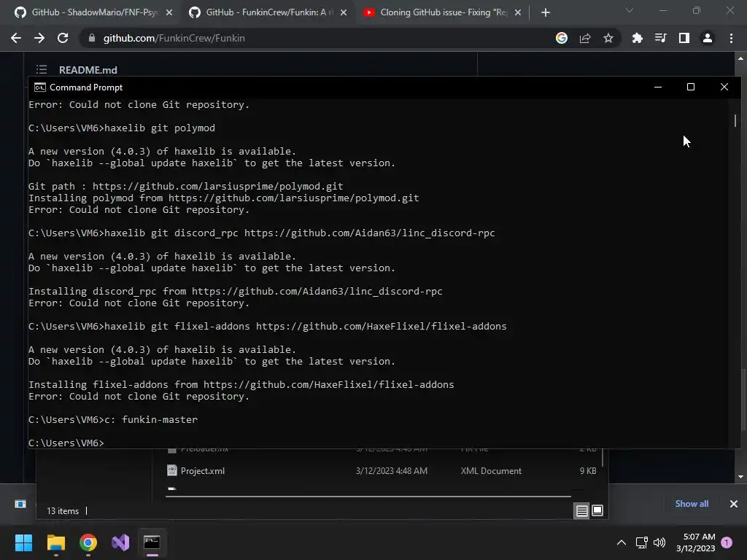Viewport: 747px width, 560px height.
Task: Open media controls icon in Chrome toolbar
Action: pyautogui.click(x=660, y=38)
